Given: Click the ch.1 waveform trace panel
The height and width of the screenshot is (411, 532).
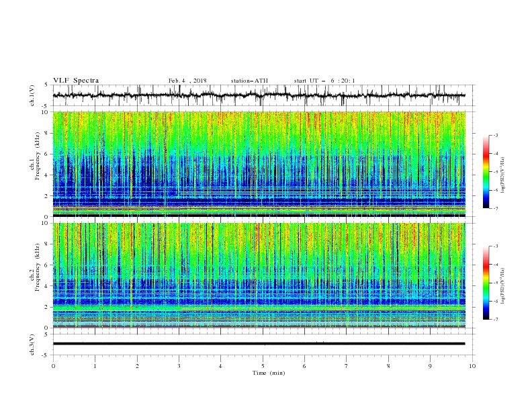Looking at the screenshot, I should [263, 95].
